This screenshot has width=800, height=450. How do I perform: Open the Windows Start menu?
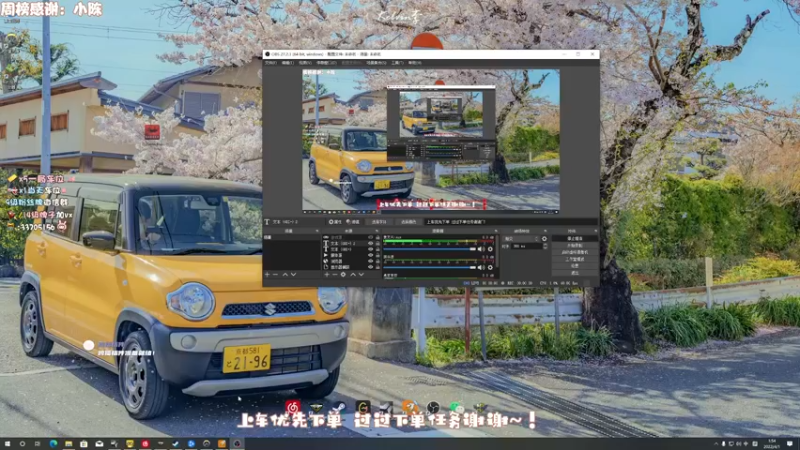(x=7, y=444)
